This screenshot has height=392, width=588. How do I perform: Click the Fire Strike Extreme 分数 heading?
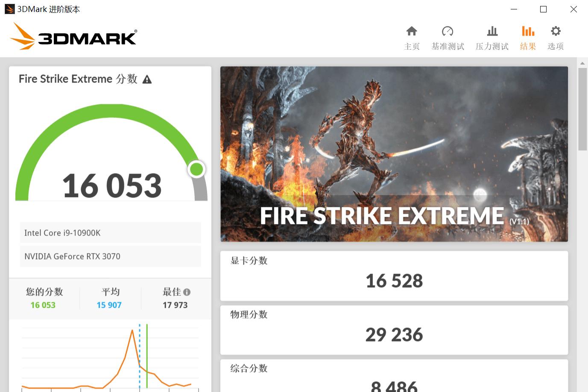click(x=78, y=79)
